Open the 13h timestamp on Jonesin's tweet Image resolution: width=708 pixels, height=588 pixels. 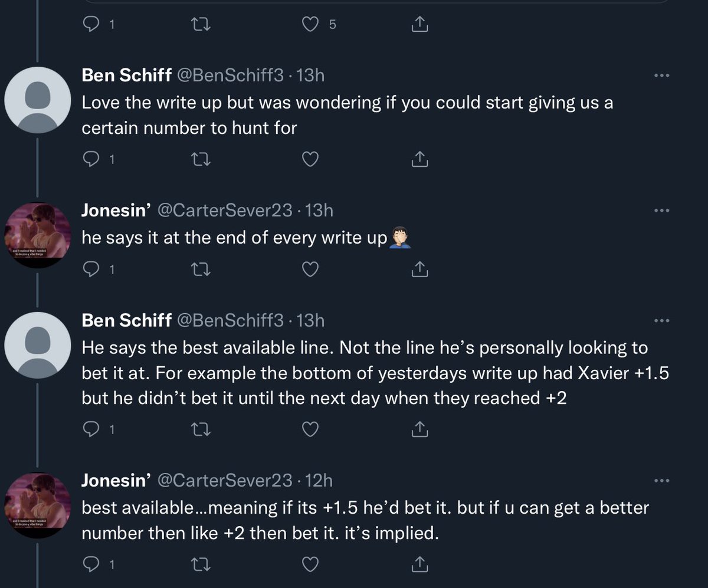(x=320, y=210)
